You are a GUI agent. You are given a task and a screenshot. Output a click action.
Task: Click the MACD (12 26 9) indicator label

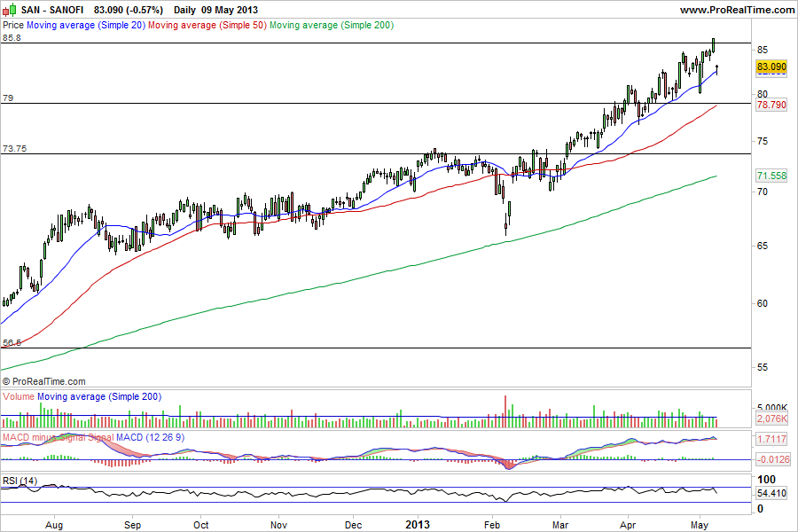point(150,437)
